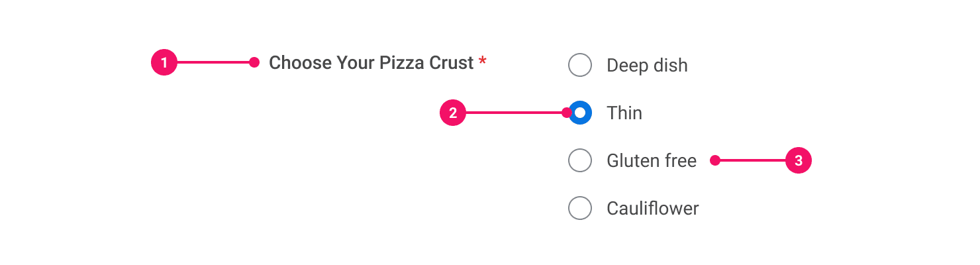Click the 'Gluten free' option label text

652,160
